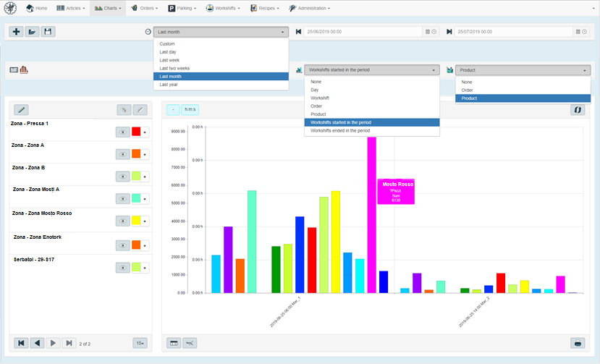Jump to start date with skip-back icon

pos(298,32)
